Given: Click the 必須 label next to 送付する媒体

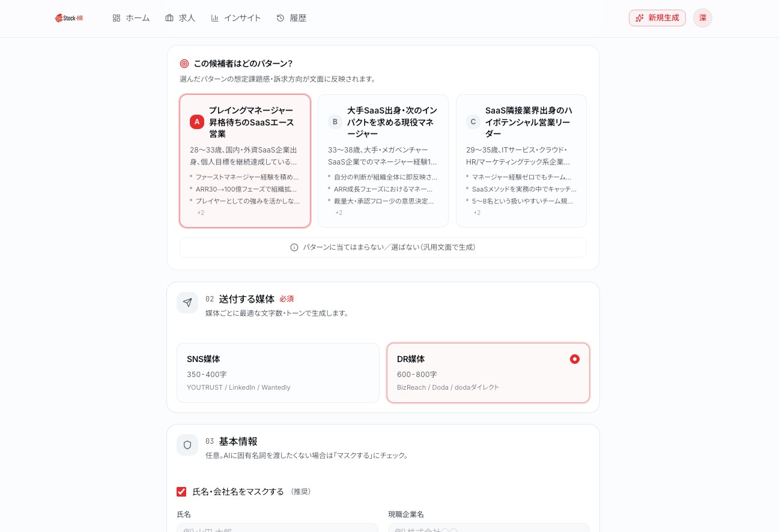Looking at the screenshot, I should (286, 299).
